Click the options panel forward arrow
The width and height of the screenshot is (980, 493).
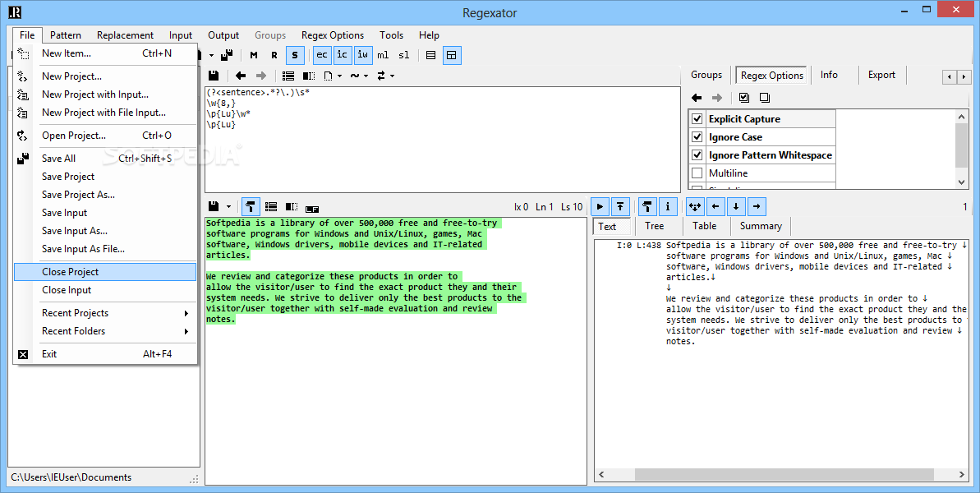[x=717, y=98]
